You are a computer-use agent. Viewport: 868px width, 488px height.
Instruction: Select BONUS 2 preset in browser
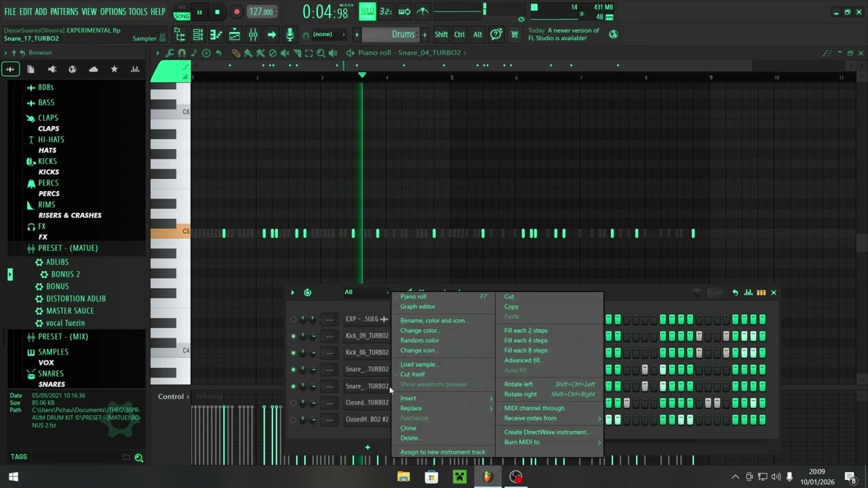pyautogui.click(x=65, y=274)
